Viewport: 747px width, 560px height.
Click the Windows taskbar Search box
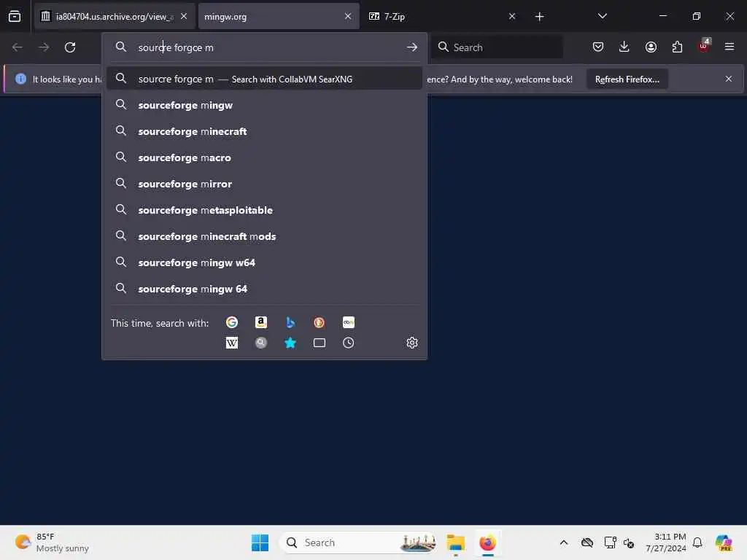[x=357, y=542]
